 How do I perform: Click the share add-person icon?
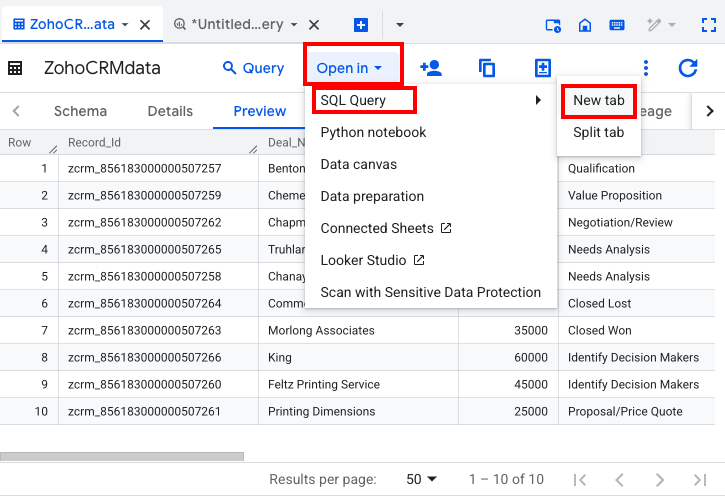tap(431, 68)
